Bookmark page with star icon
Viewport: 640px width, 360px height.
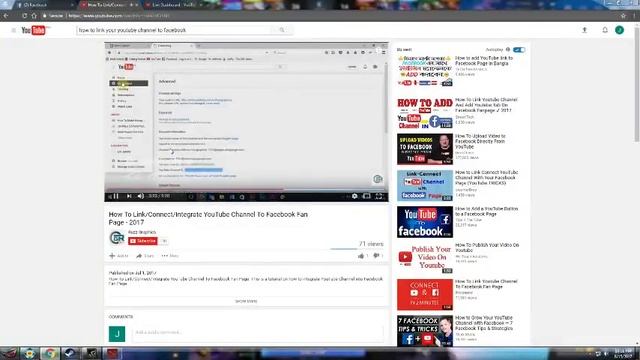tap(623, 16)
